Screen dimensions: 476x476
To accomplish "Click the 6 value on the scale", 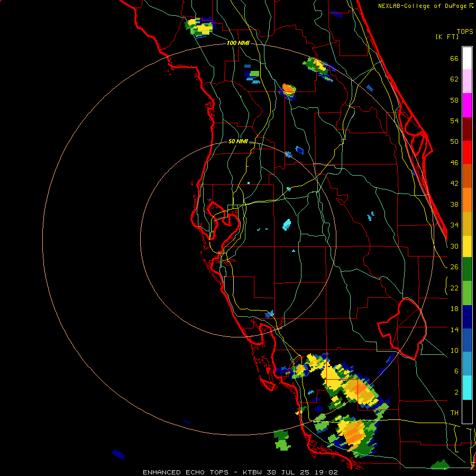I will [x=456, y=371].
